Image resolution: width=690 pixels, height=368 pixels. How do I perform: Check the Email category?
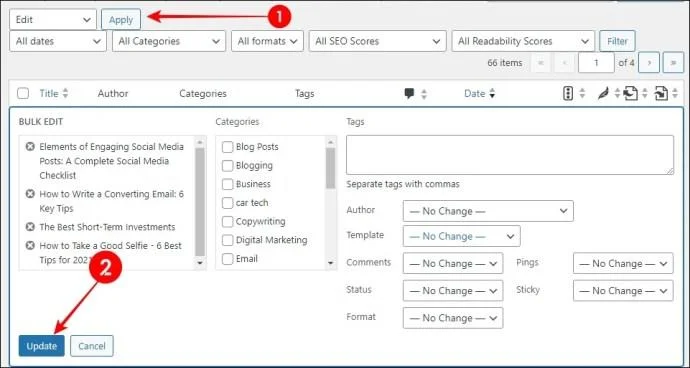(228, 259)
